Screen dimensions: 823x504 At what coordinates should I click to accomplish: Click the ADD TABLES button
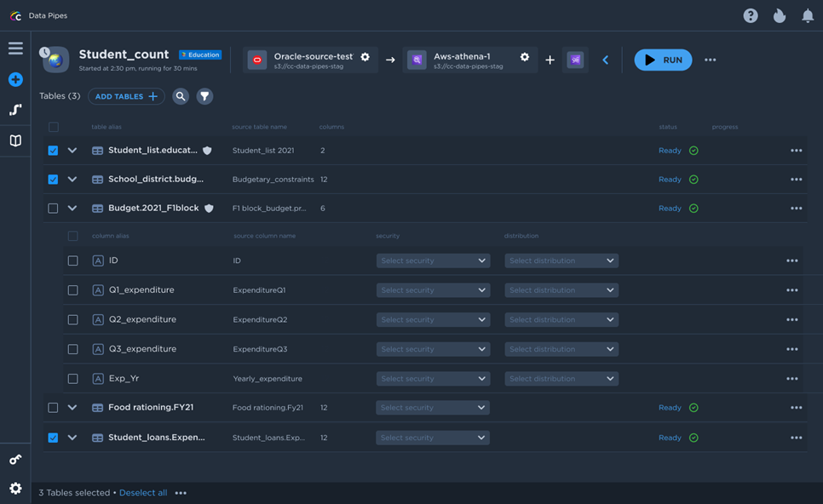pos(126,96)
